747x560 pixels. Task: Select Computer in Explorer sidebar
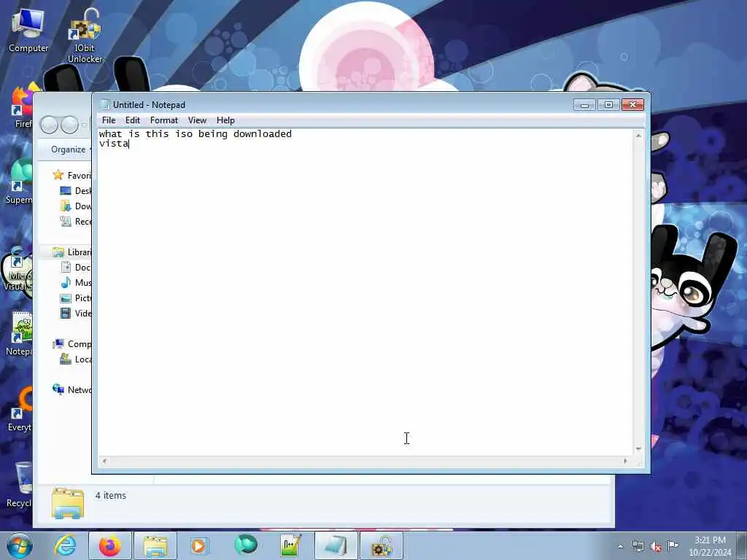click(x=71, y=344)
